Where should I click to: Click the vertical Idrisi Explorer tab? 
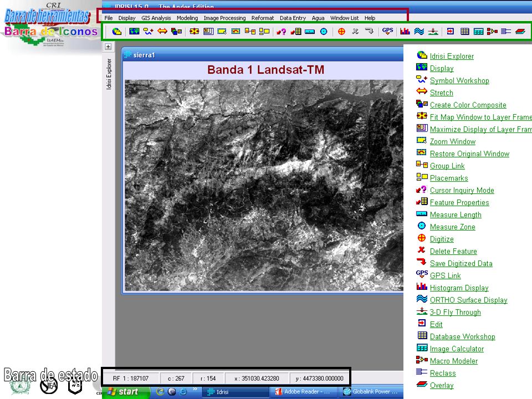pos(109,74)
